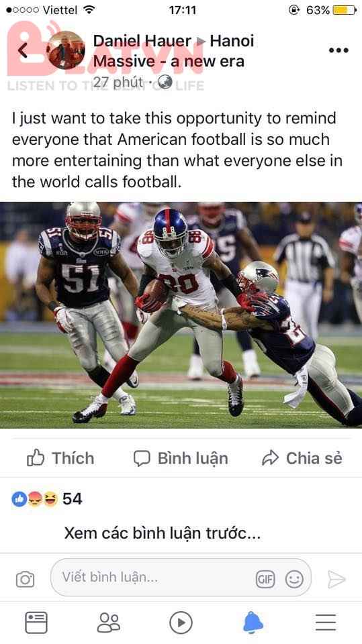Viewport: 362px width, 644px height.
Task: Open the Hanoi Massive group link
Action: pos(173,51)
